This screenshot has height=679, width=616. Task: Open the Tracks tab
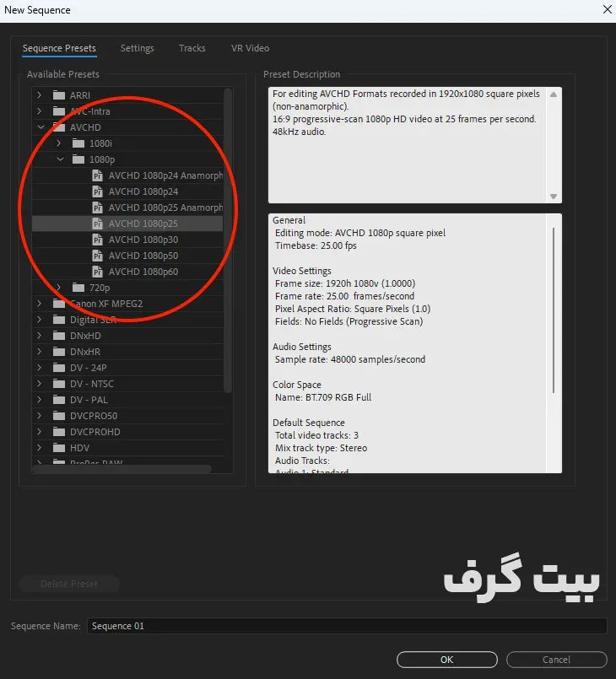192,48
